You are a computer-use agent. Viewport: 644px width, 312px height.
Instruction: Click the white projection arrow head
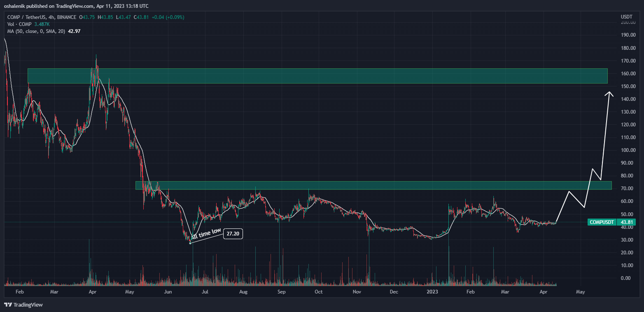609,94
